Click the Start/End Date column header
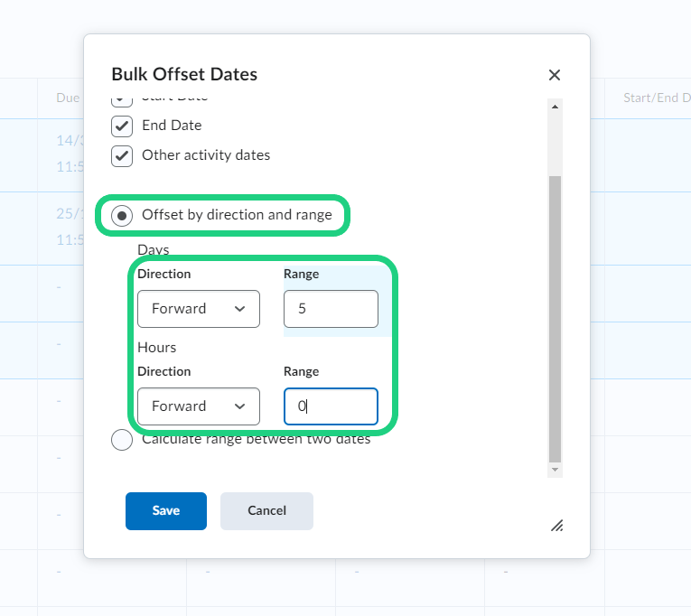The image size is (691, 616). point(657,98)
